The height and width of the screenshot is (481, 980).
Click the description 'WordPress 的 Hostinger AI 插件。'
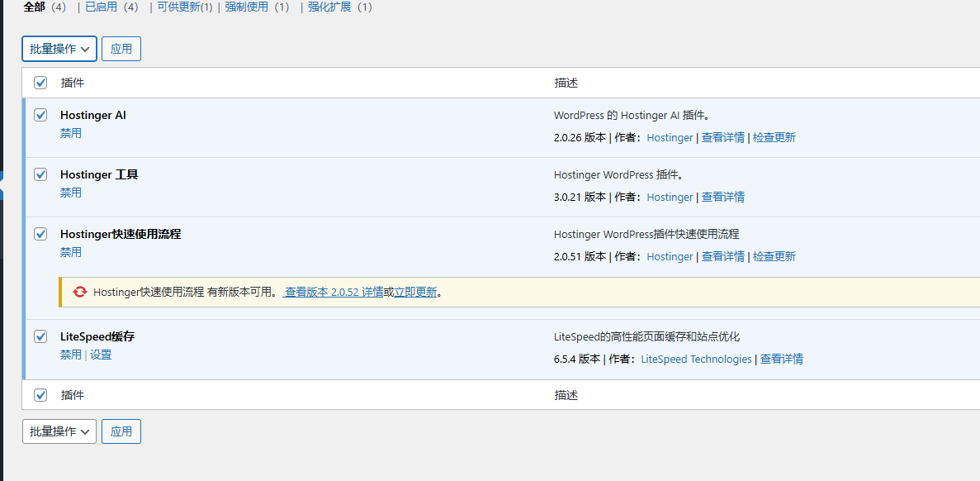click(x=634, y=115)
